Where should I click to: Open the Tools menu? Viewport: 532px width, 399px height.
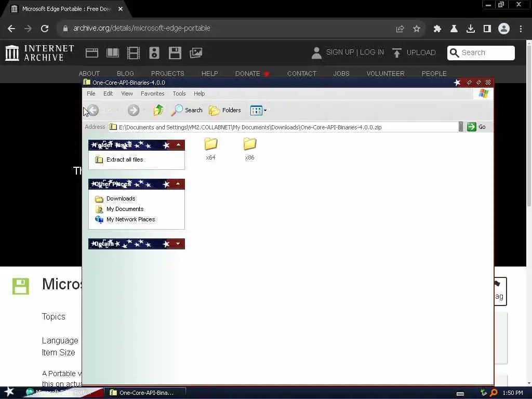coord(179,94)
